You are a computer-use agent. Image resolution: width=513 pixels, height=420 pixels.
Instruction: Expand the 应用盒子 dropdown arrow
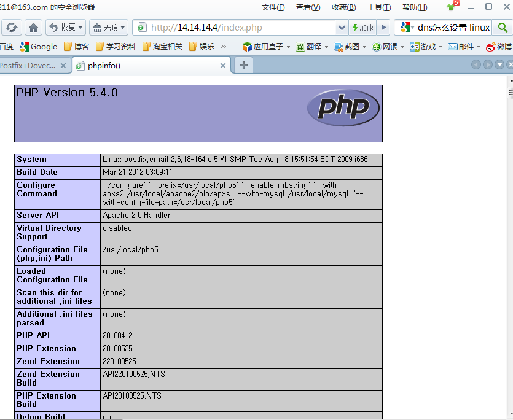[x=288, y=47]
